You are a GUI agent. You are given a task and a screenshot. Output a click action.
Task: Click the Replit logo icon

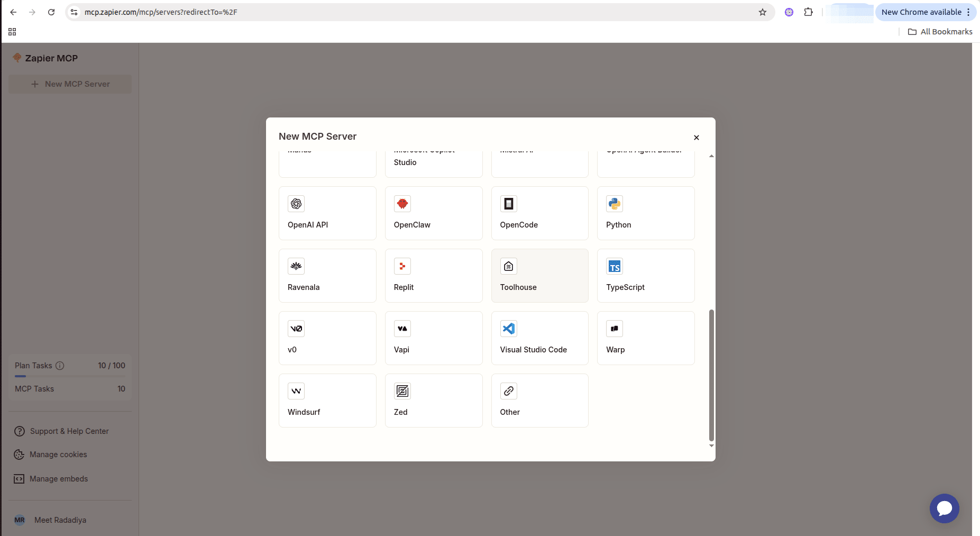coord(402,266)
